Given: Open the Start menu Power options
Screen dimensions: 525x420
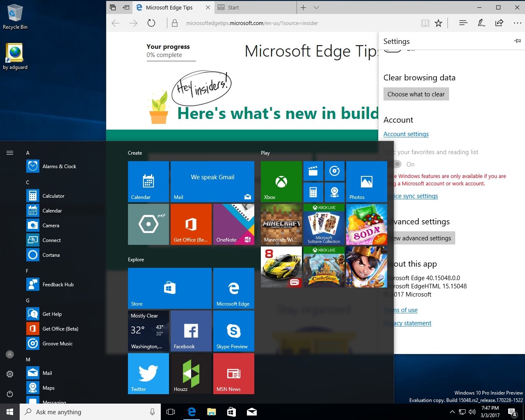Looking at the screenshot, I should 10,394.
